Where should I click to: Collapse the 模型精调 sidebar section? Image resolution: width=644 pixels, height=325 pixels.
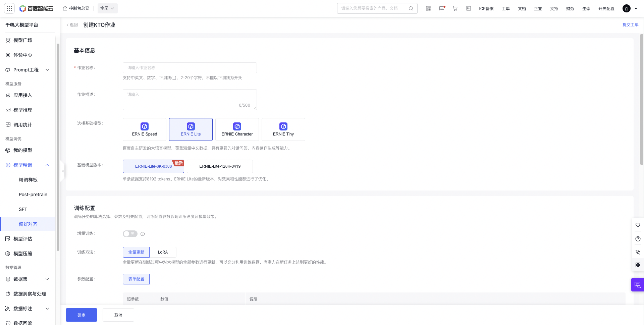pyautogui.click(x=28, y=165)
